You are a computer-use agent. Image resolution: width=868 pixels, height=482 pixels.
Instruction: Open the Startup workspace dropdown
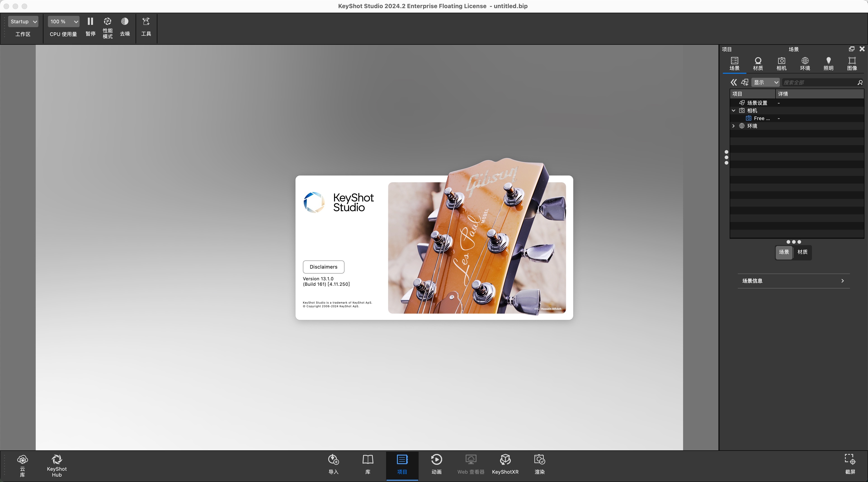tap(23, 21)
